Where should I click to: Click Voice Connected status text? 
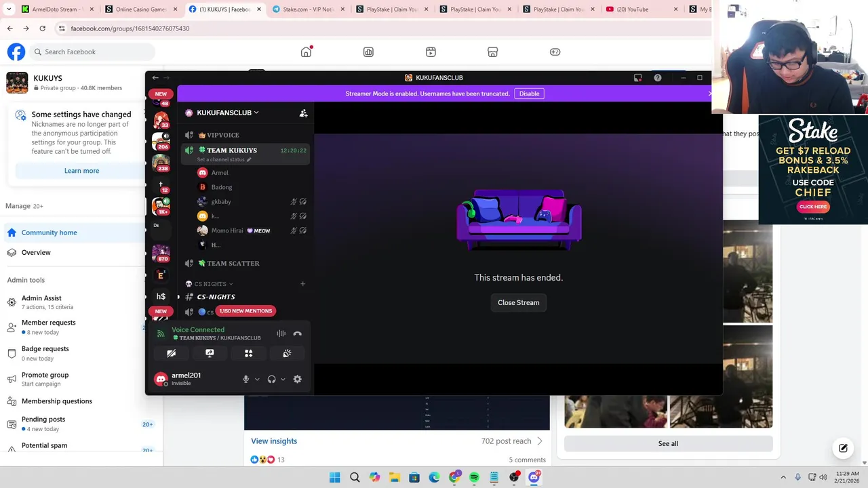(x=198, y=329)
